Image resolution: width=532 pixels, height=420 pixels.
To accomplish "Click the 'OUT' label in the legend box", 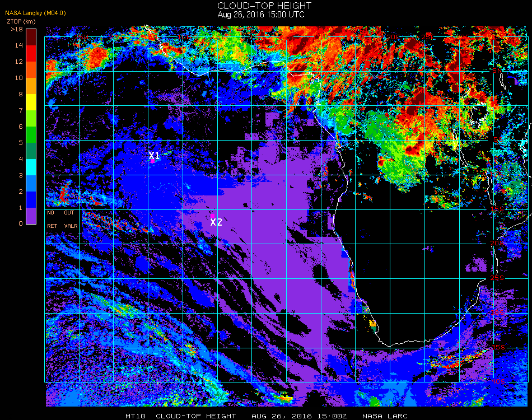I will [69, 213].
